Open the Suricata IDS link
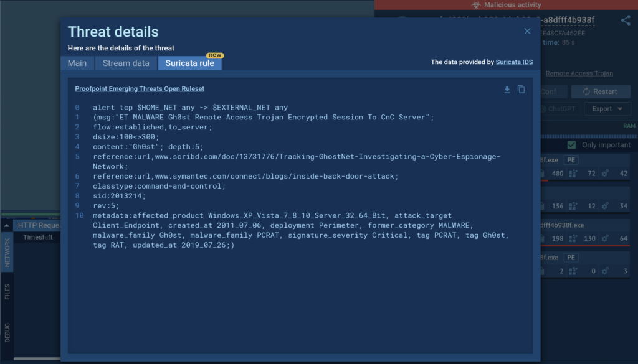Viewport: 638px width, 364px height. click(x=514, y=62)
